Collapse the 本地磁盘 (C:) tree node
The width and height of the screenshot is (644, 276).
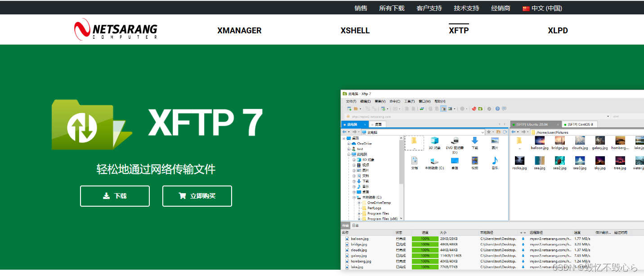(x=354, y=197)
